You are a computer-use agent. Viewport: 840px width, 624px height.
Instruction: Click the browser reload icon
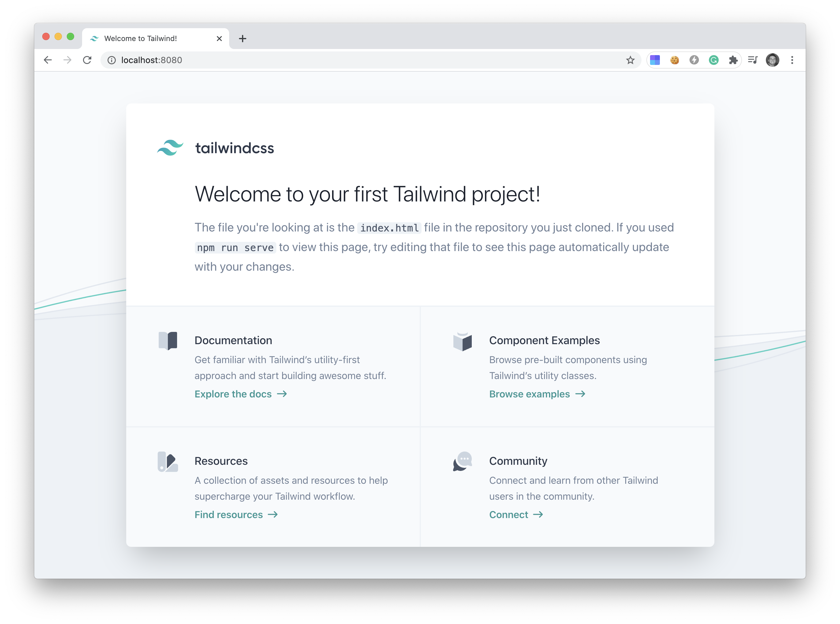pos(88,60)
